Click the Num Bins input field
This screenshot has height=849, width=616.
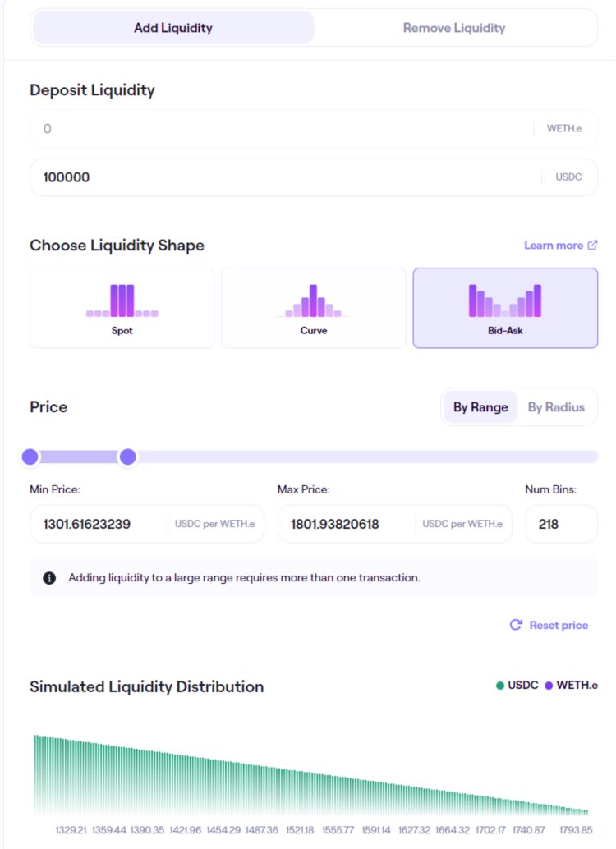[561, 524]
